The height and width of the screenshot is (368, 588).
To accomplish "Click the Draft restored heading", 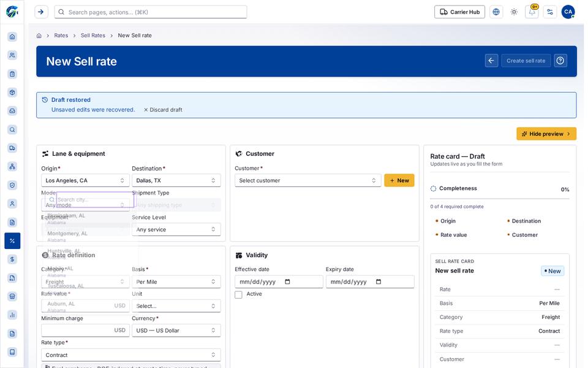I will 71,100.
